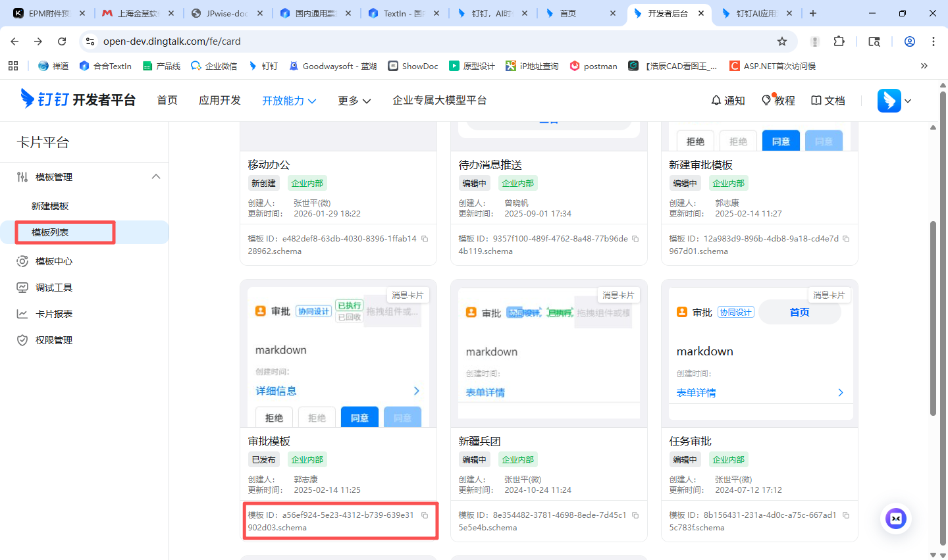Copy the 移动办公 template ID

(x=425, y=239)
